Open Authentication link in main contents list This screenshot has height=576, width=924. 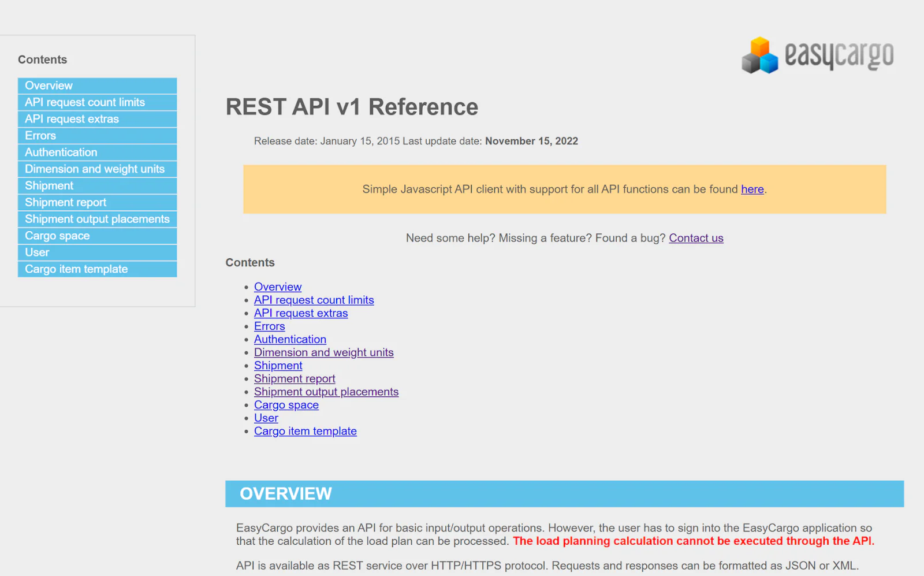[x=290, y=340]
